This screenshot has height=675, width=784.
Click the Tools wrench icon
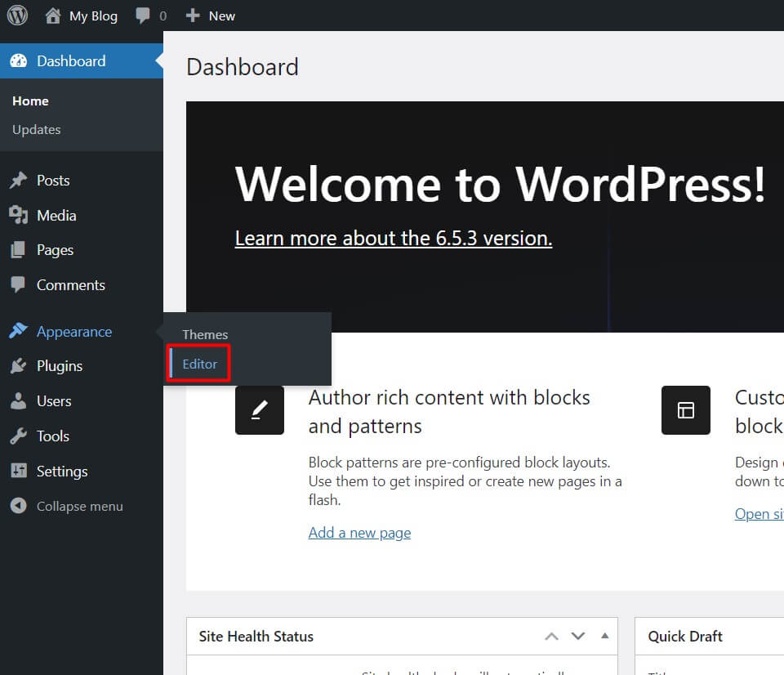19,436
